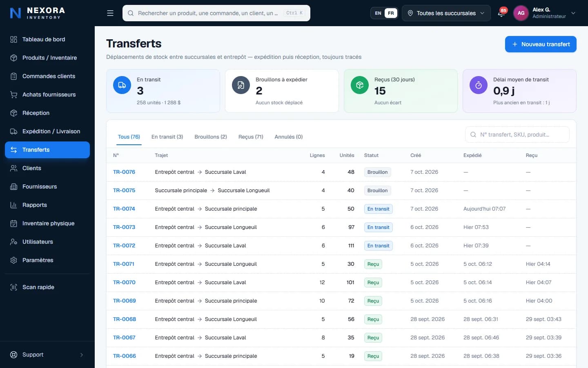Image resolution: width=588 pixels, height=368 pixels.
Task: Select the Tous (76) tab
Action: pos(129,137)
